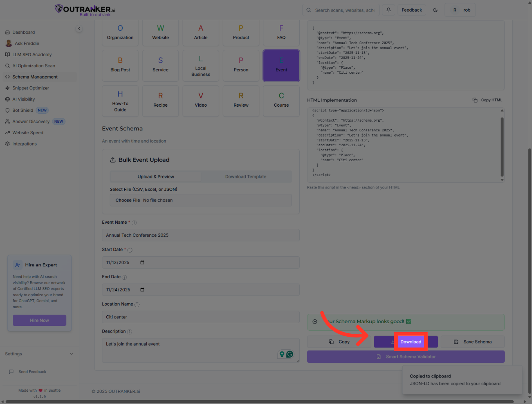Click the notification bell icon
This screenshot has width=532, height=404.
click(388, 10)
